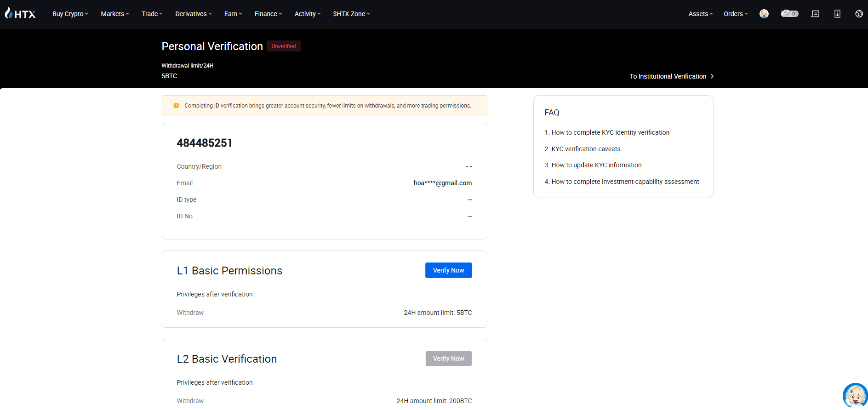The width and height of the screenshot is (868, 410).
Task: Open FAQ investment capability assessment
Action: click(x=622, y=182)
